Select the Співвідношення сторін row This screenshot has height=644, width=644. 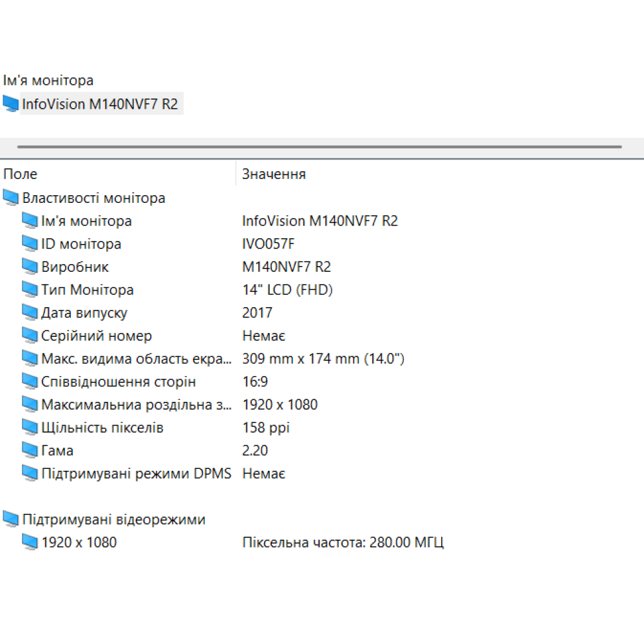(x=118, y=382)
